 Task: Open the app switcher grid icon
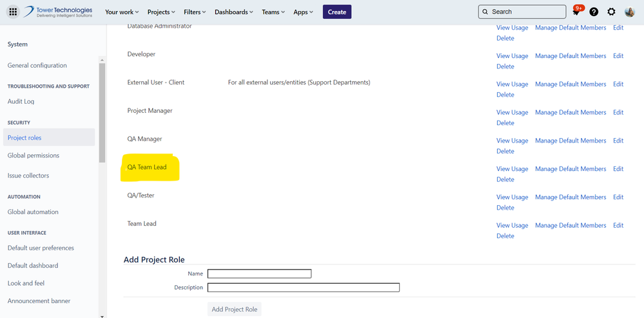point(13,12)
